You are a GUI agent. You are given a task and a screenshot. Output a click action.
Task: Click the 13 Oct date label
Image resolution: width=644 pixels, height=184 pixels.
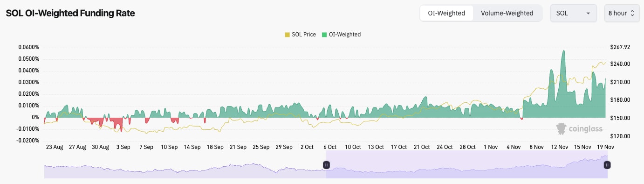pyautogui.click(x=376, y=147)
